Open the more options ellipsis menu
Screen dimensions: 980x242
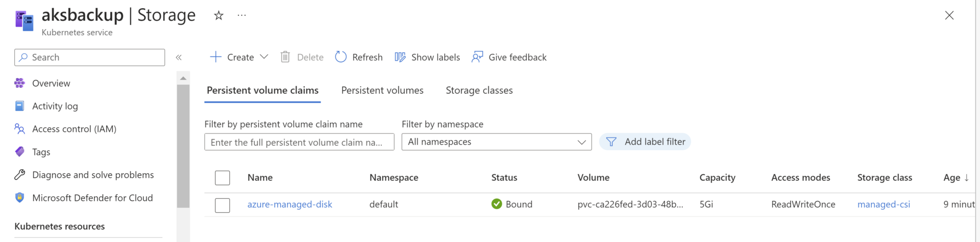[242, 15]
